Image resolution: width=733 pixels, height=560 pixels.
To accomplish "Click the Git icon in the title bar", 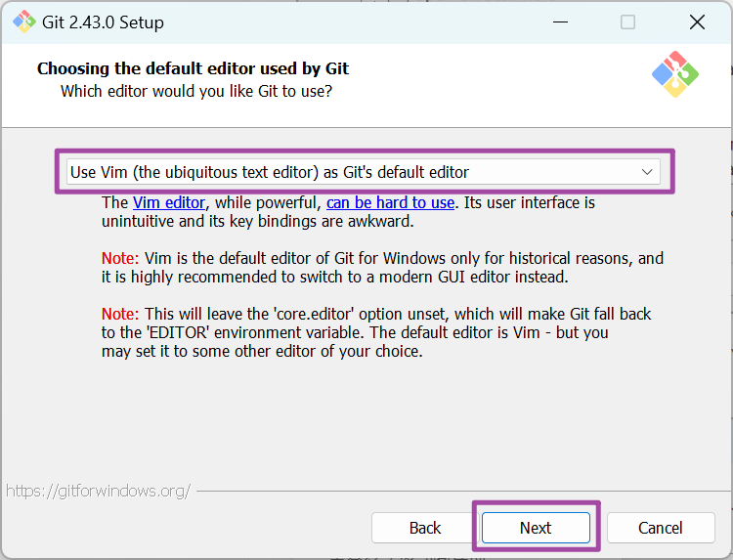I will point(23,22).
